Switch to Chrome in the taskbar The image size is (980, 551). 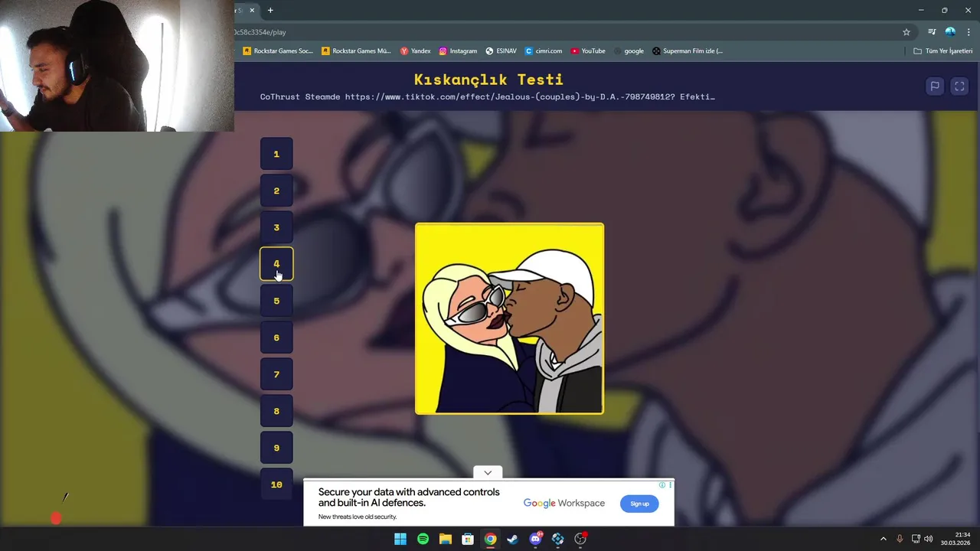pyautogui.click(x=490, y=539)
